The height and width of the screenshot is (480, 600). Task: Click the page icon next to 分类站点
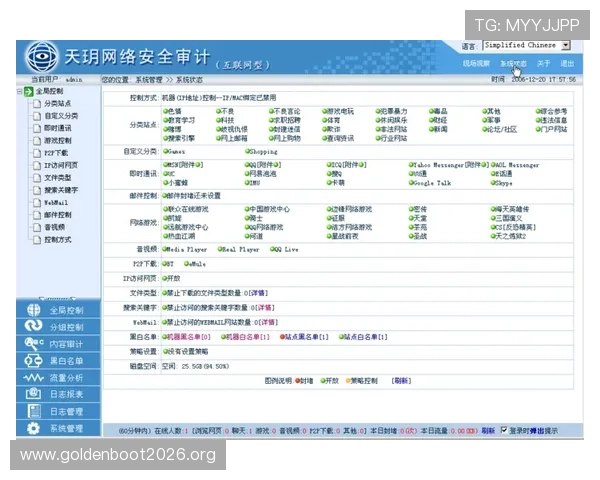tap(37, 104)
